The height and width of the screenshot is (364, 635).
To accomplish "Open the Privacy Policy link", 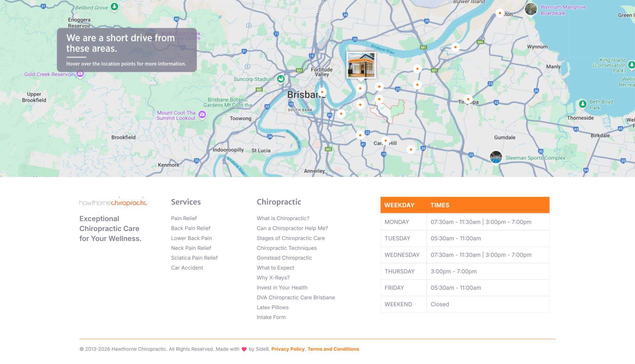I will pyautogui.click(x=288, y=349).
